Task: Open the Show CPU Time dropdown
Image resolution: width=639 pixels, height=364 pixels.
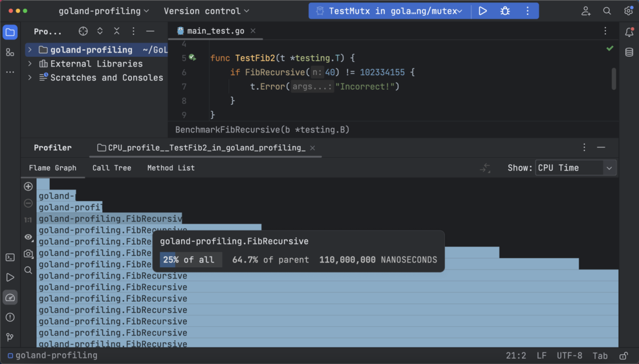Action: point(576,168)
